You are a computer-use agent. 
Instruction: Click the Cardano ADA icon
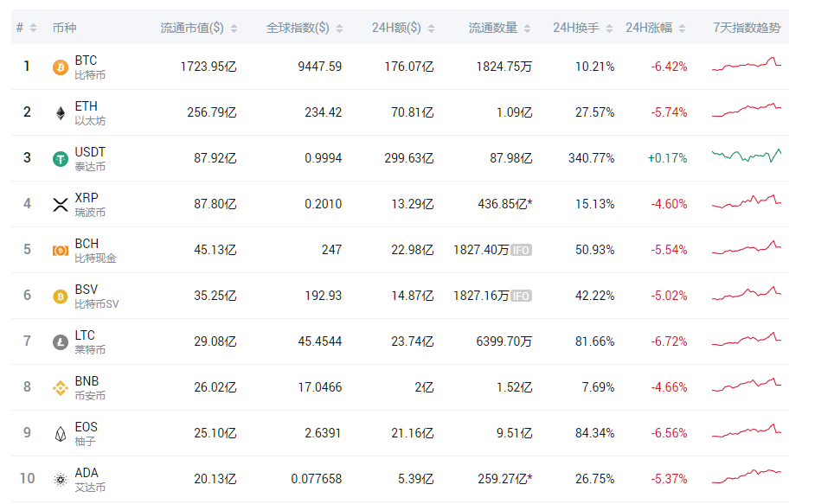click(61, 480)
